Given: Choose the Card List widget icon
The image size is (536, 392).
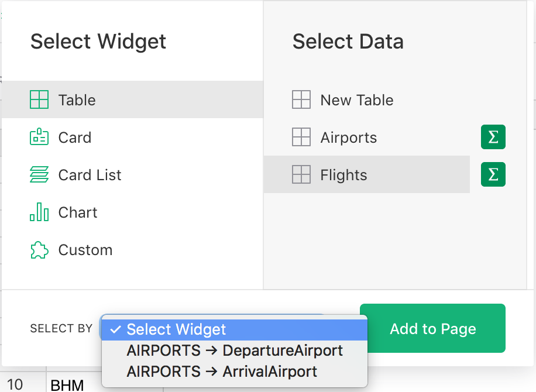Looking at the screenshot, I should [x=39, y=174].
